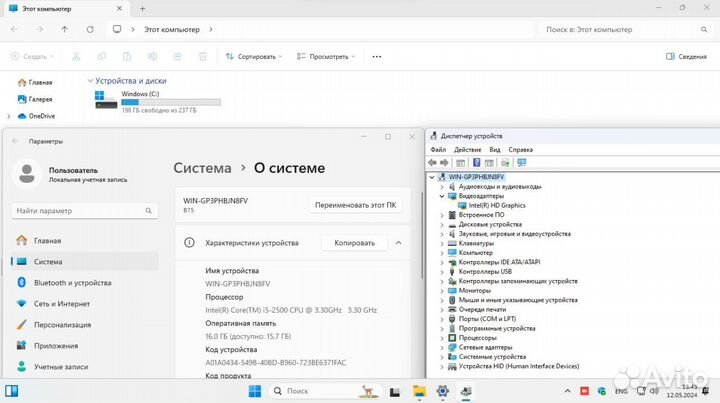Select Клавиатуры in device tree
Screen dimensions: 720x403
coord(470,243)
